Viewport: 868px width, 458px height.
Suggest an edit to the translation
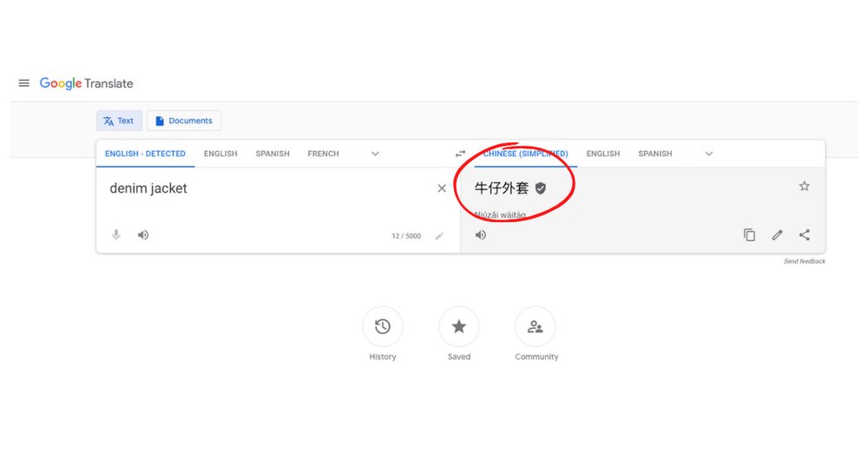[x=777, y=235]
